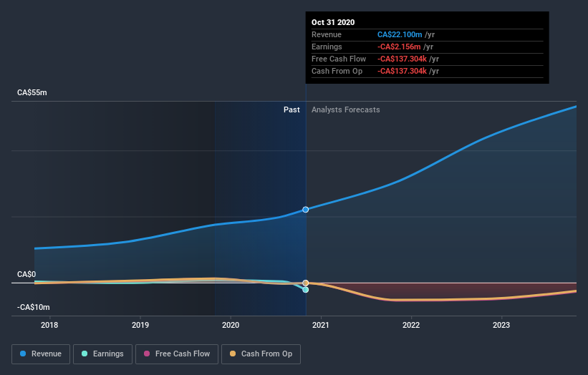588x375 pixels.
Task: Click the CA$0 y-axis label
Action: tap(26, 274)
